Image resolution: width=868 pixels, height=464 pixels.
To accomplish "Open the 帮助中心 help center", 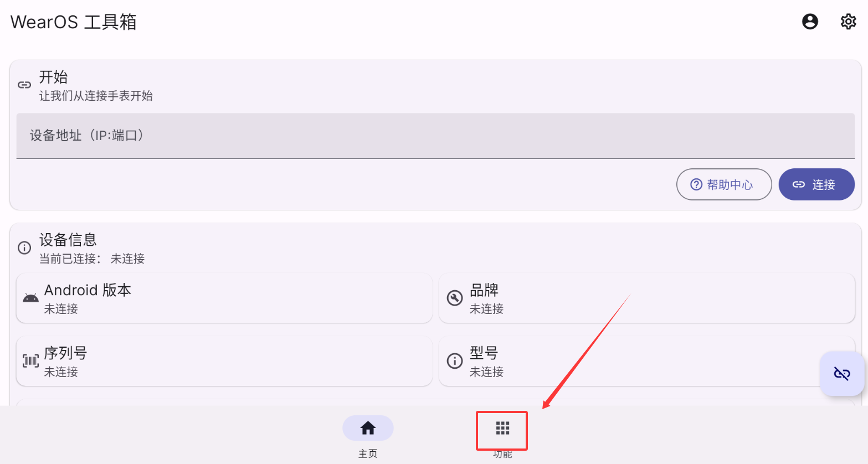I will [724, 184].
